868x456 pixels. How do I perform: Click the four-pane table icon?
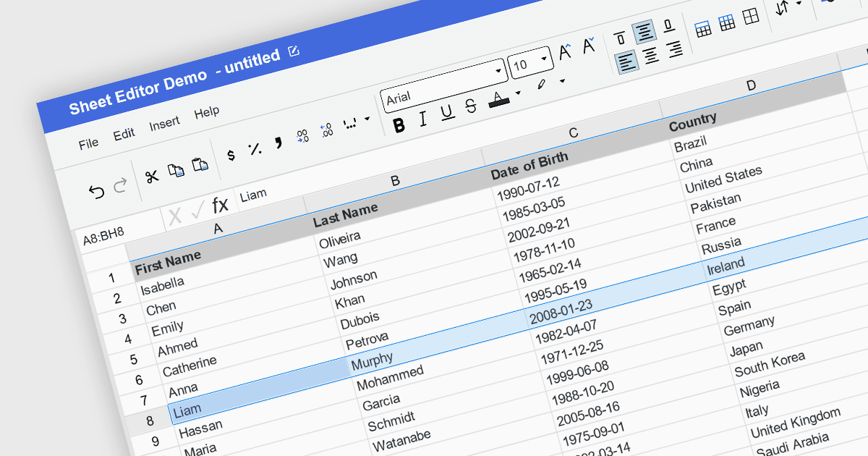point(751,16)
